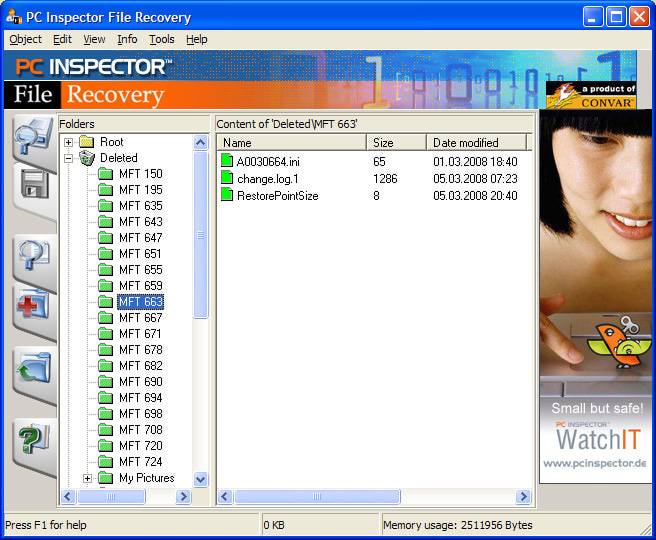Expand the My Pictures folder

coord(87,478)
